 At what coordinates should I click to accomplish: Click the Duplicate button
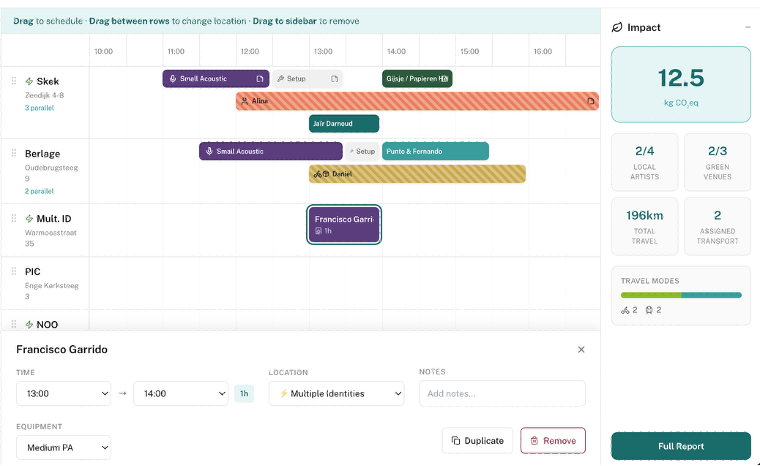tap(477, 441)
